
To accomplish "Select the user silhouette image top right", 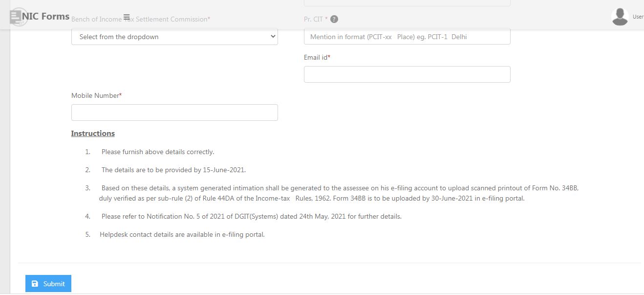I will click(620, 16).
